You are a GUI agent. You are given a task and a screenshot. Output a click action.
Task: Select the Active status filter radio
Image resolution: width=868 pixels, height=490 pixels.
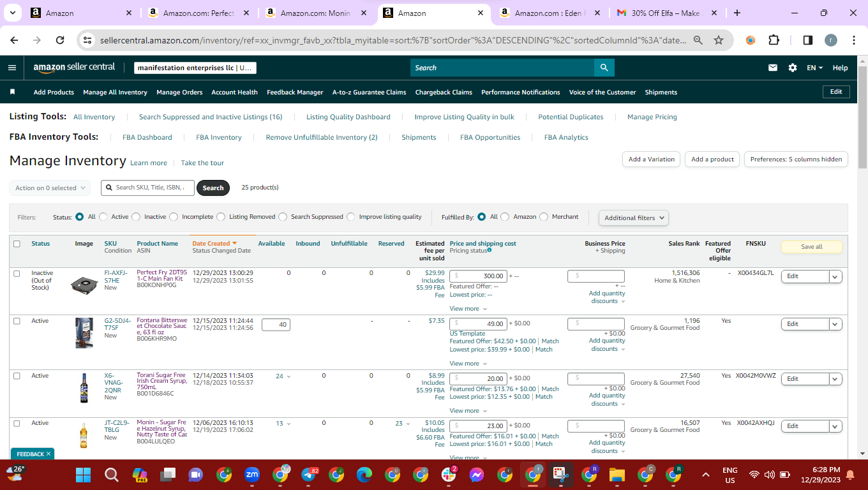(x=103, y=217)
